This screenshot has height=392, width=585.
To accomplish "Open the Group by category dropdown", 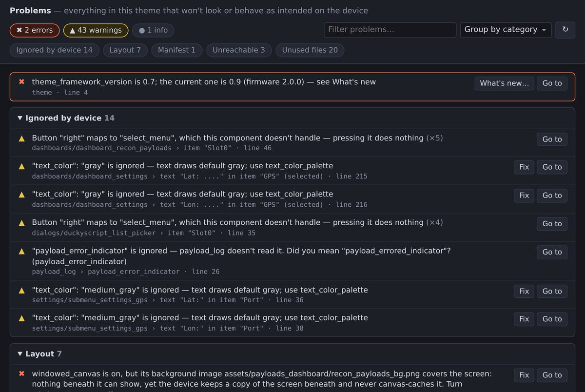I will (x=506, y=30).
